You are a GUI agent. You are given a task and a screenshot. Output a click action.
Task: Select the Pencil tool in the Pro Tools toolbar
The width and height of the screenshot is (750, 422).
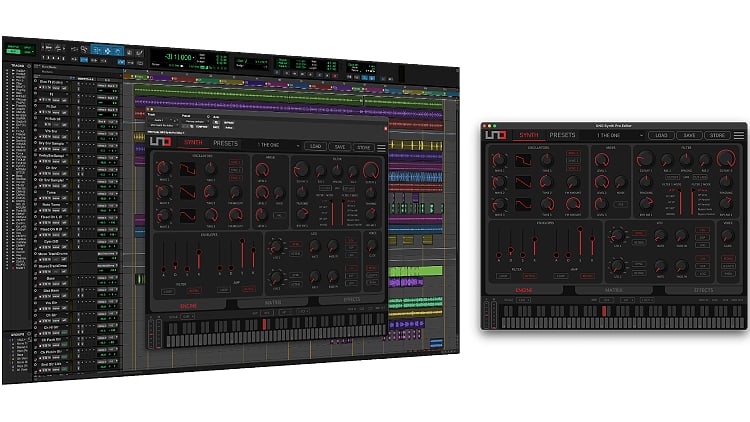(139, 53)
